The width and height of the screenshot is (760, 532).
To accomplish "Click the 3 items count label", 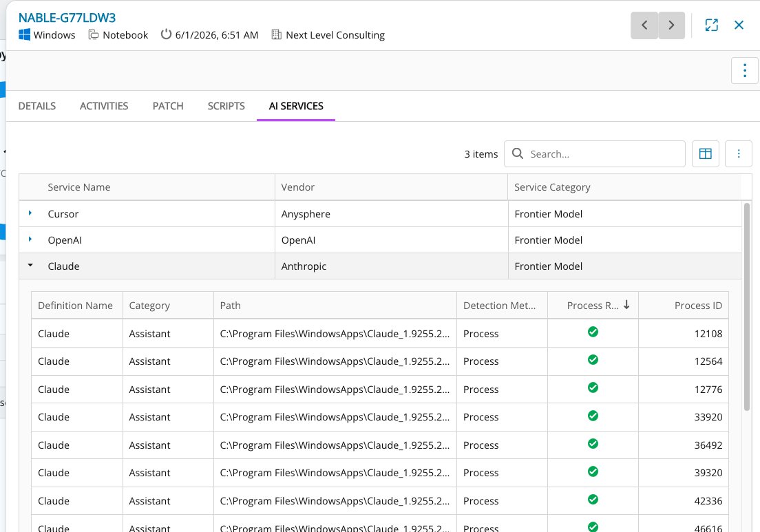I will (481, 154).
